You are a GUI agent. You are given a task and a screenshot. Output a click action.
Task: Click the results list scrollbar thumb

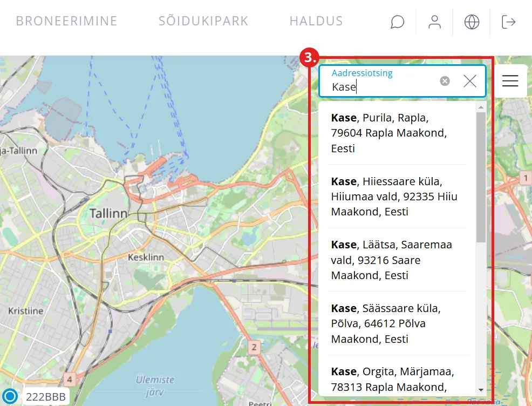coord(481,178)
